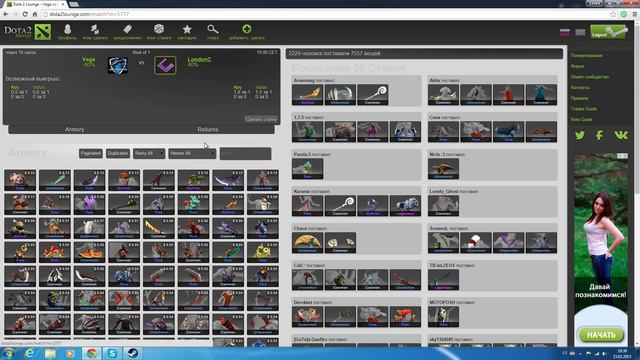The image size is (640, 360).
Task: Click the browser address bar URL
Action: [x=89, y=14]
